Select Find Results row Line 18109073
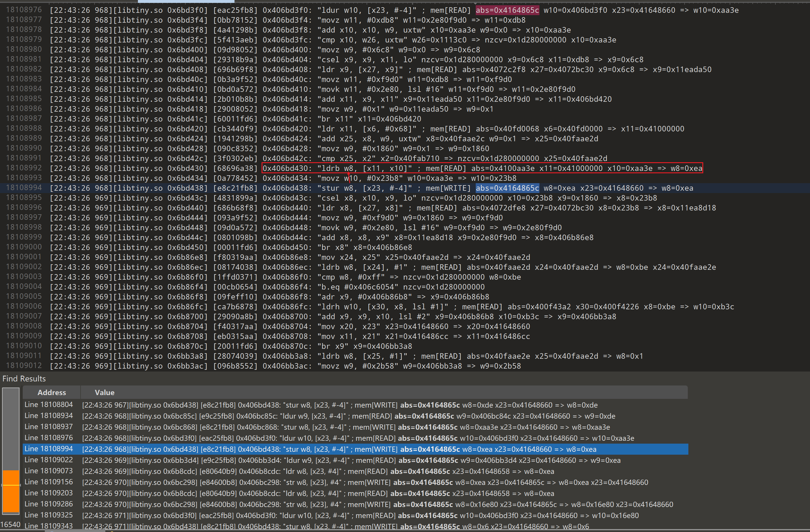 [355, 471]
